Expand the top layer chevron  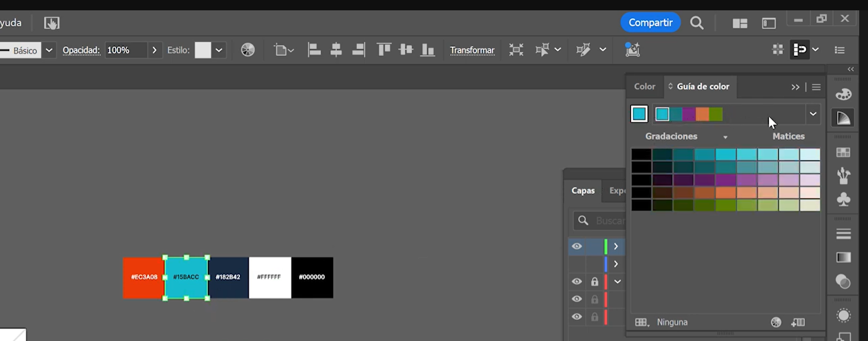[x=616, y=246]
